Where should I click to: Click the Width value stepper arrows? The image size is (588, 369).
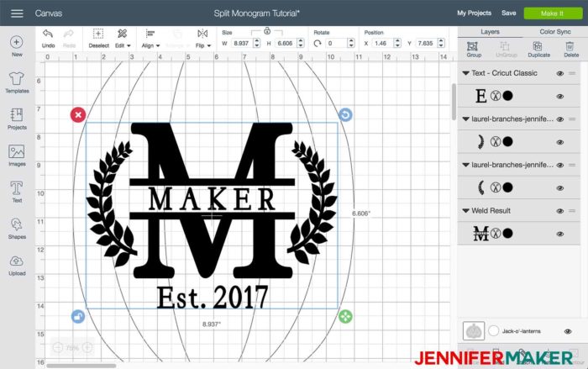pos(256,43)
